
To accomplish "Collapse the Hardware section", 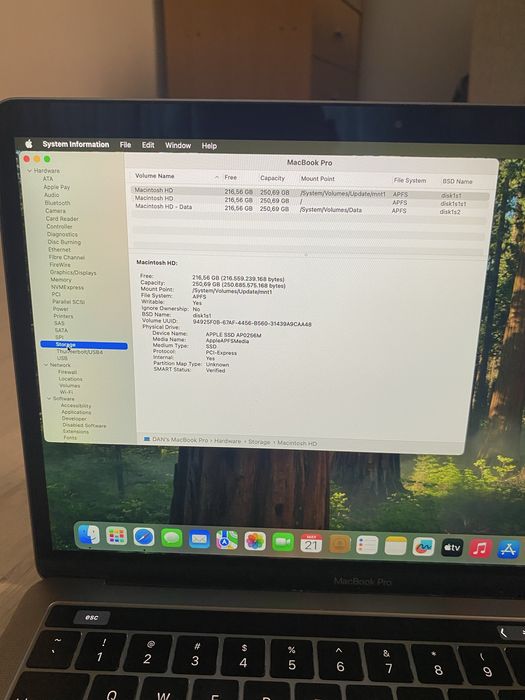I will tap(29, 171).
